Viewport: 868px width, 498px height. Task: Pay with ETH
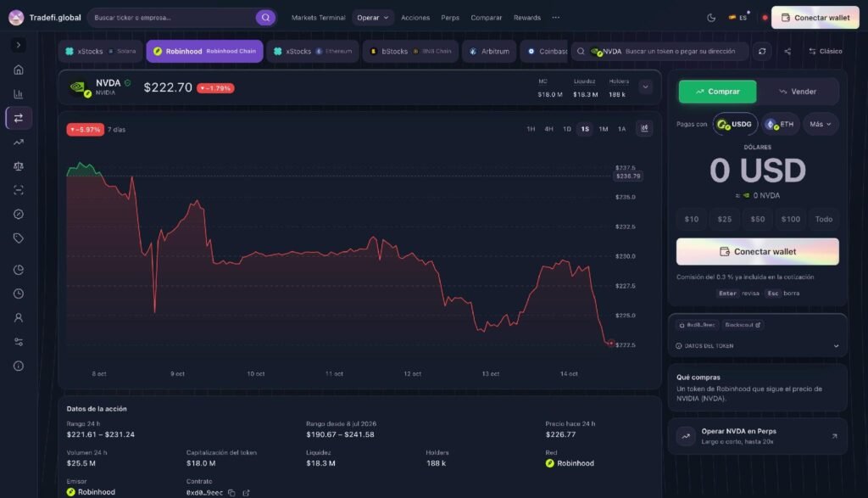pos(780,124)
